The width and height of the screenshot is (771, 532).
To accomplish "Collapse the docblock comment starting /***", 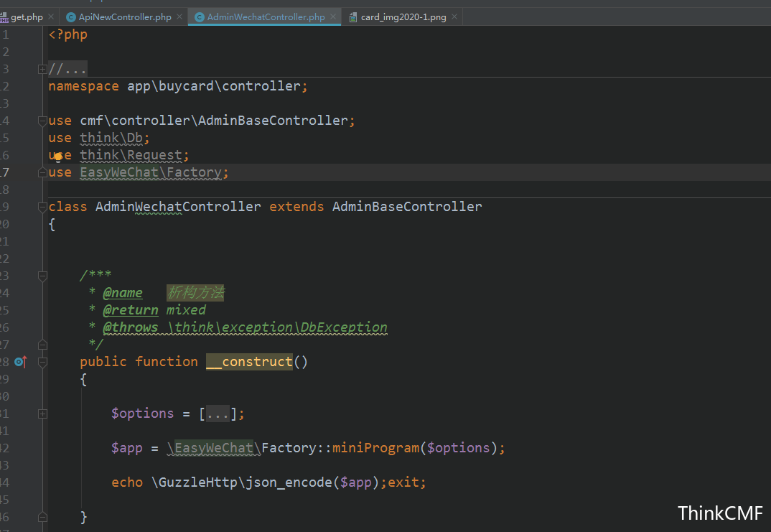I will click(43, 276).
